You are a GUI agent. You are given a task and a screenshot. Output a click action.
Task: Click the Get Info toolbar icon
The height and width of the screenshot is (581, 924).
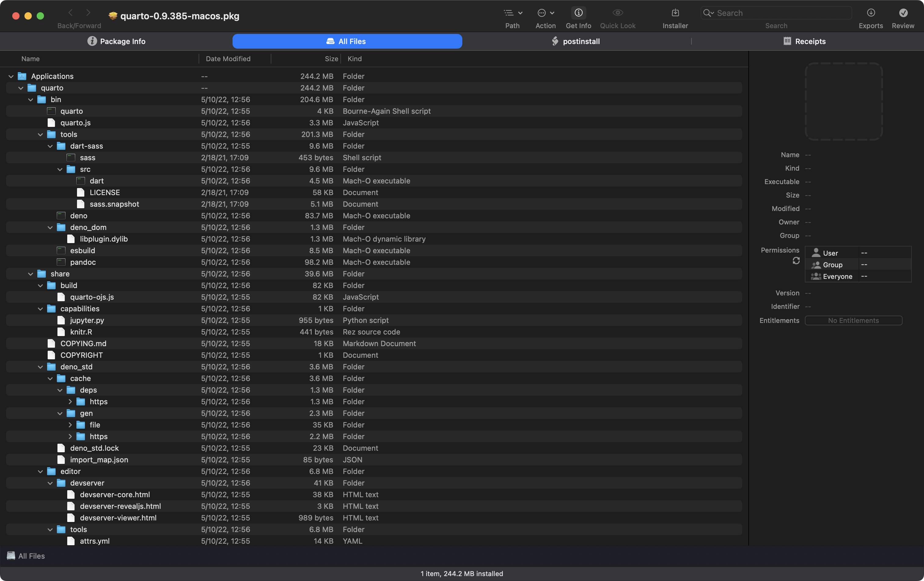coord(578,13)
